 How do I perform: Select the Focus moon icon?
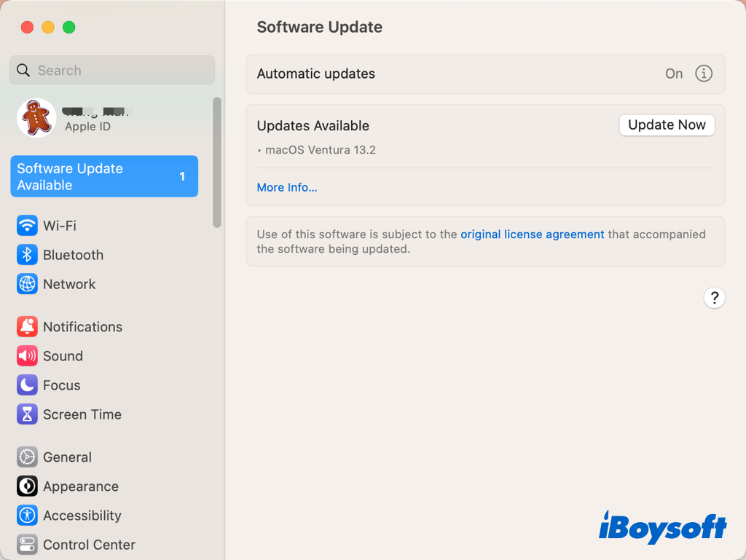27,385
